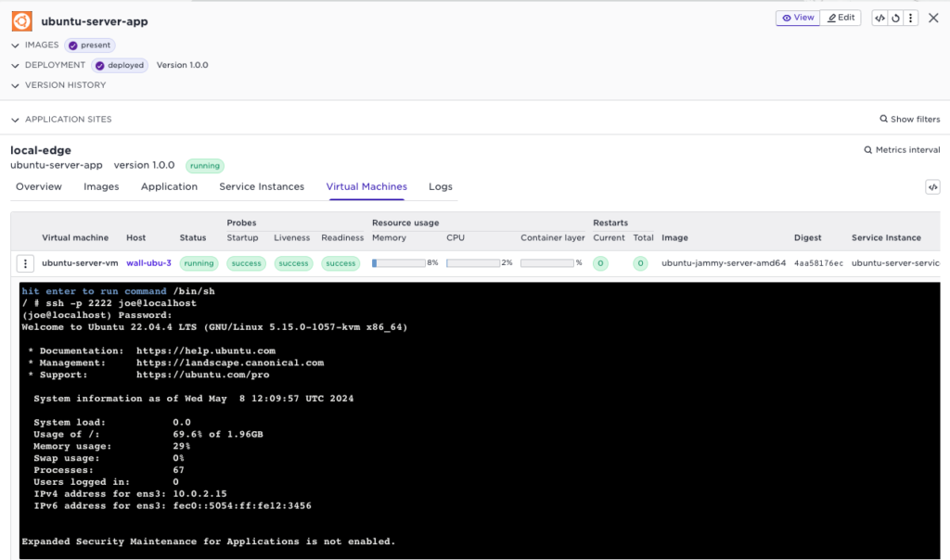Click the Metrics interval search icon

[x=867, y=150]
